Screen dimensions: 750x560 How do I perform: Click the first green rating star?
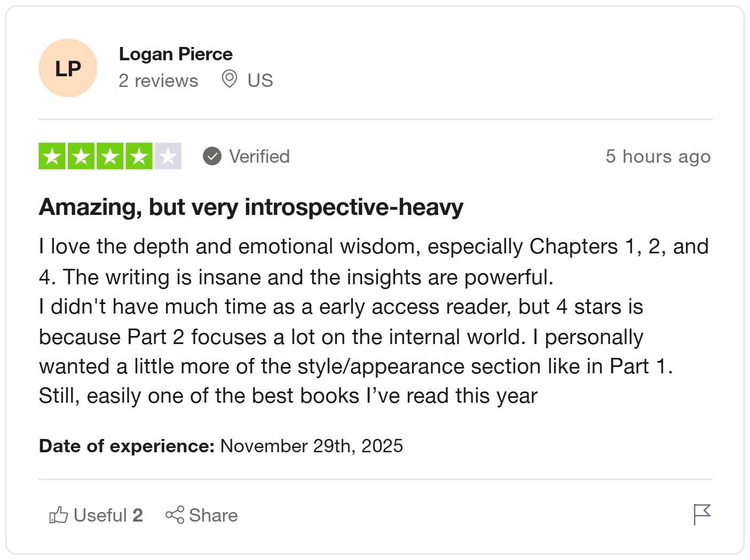pos(52,156)
